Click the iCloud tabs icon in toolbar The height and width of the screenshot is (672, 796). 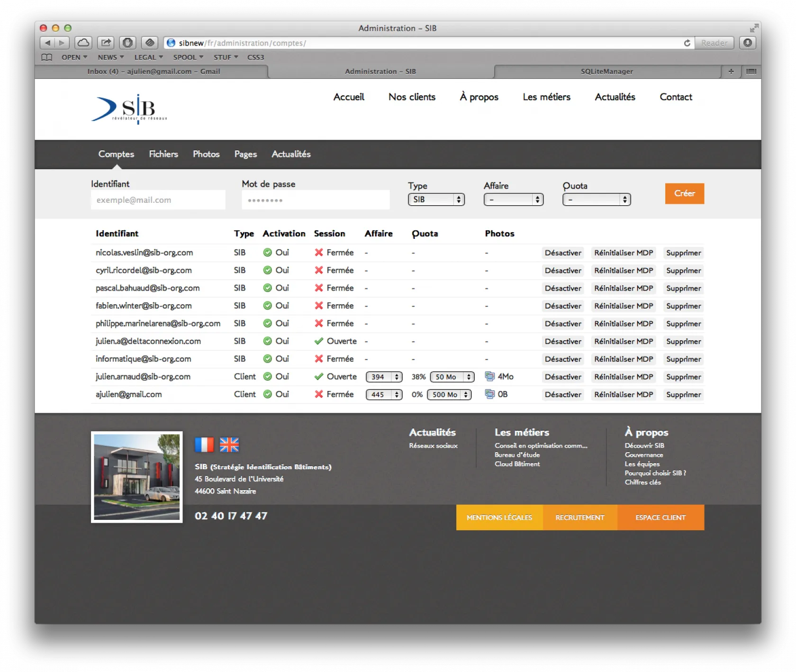pos(83,43)
